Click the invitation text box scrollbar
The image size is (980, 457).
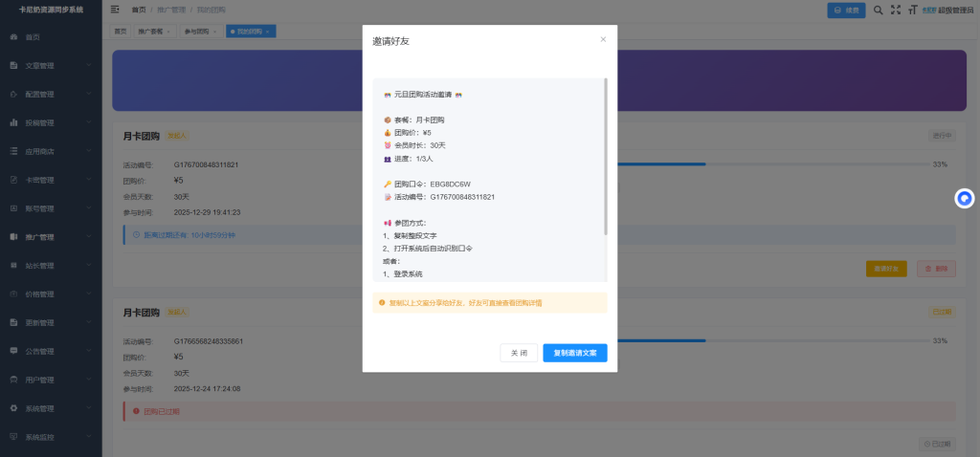(x=606, y=157)
